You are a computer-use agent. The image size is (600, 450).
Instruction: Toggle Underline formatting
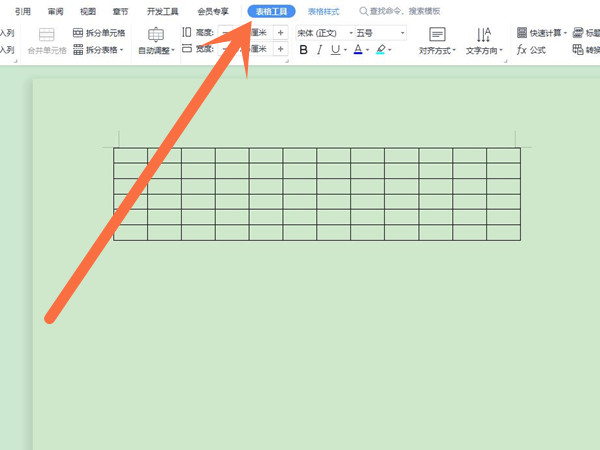pos(338,50)
